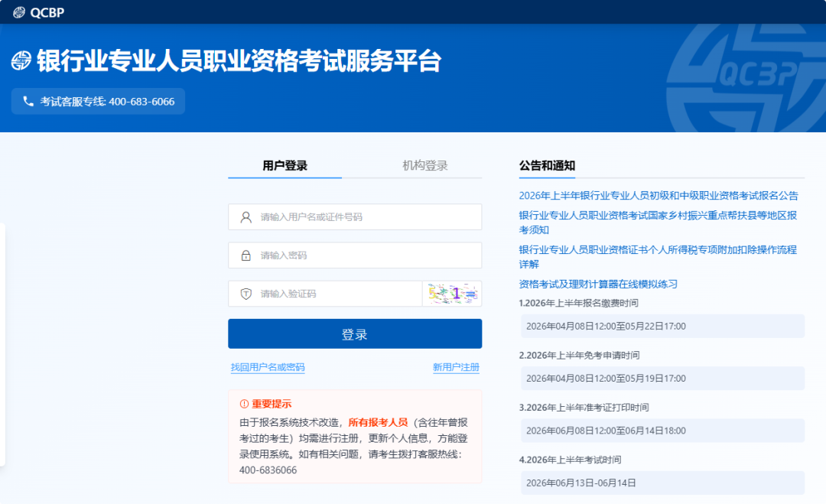Select the 用户登录 tab

point(285,165)
